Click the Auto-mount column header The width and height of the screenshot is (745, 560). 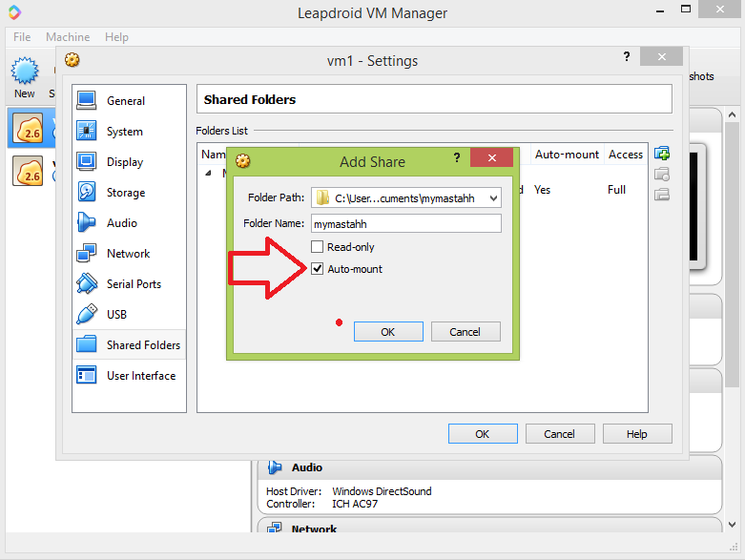[567, 154]
